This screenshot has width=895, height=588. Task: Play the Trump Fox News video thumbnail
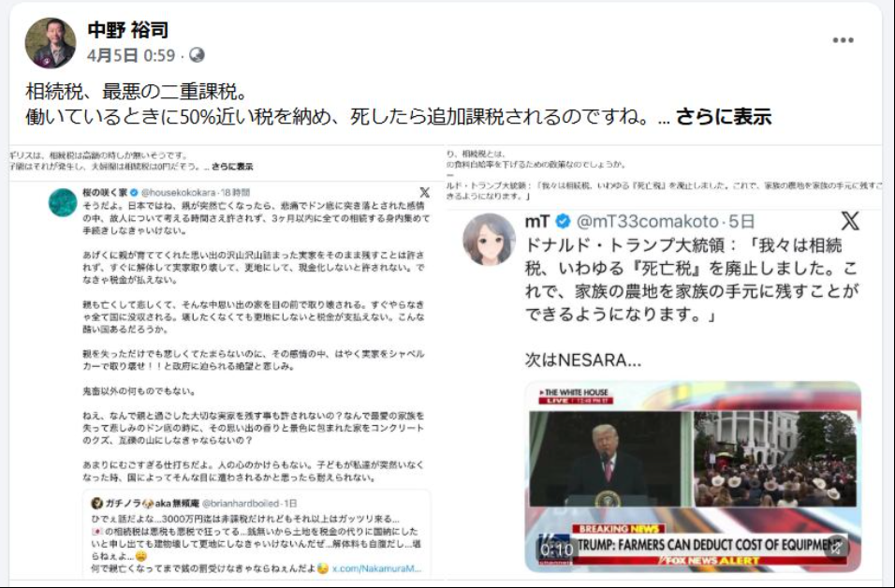(x=693, y=476)
